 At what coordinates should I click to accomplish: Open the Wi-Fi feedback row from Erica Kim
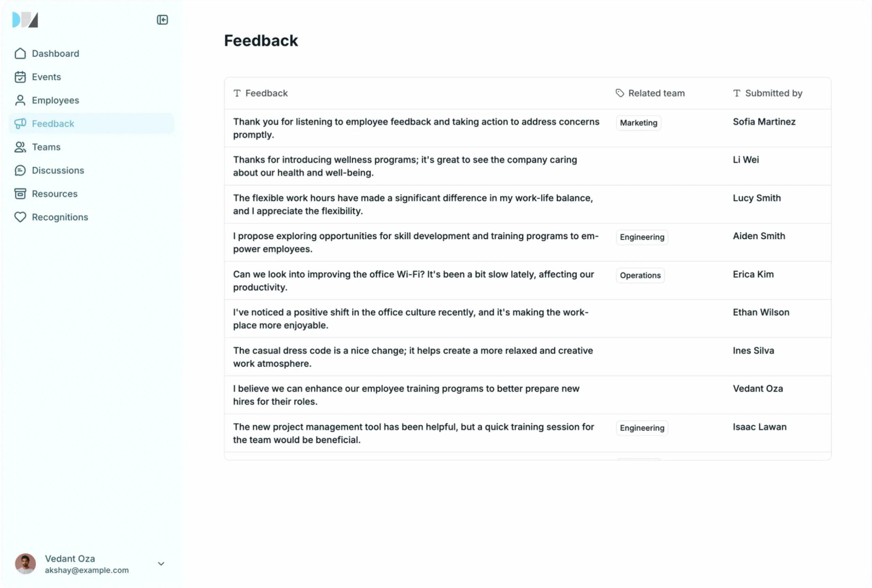413,280
